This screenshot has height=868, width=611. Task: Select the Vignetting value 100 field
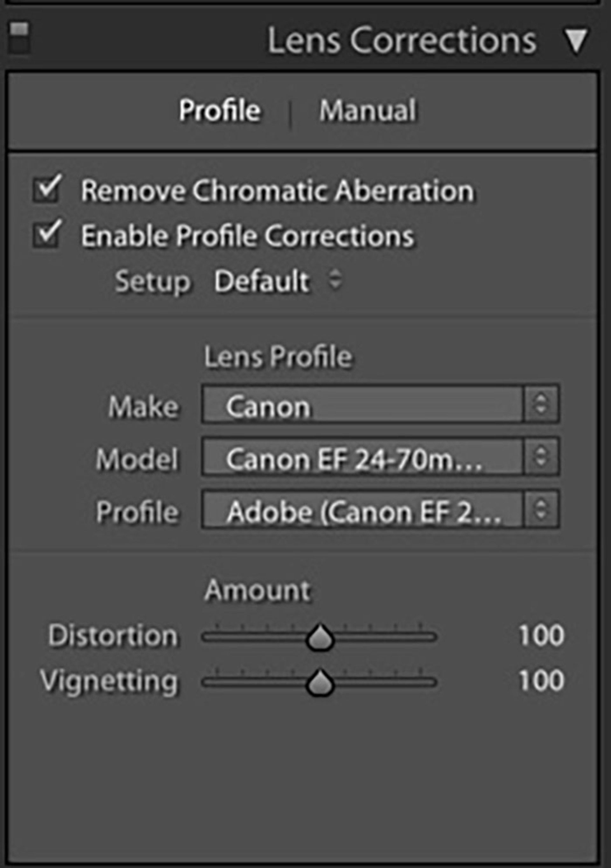pyautogui.click(x=542, y=681)
